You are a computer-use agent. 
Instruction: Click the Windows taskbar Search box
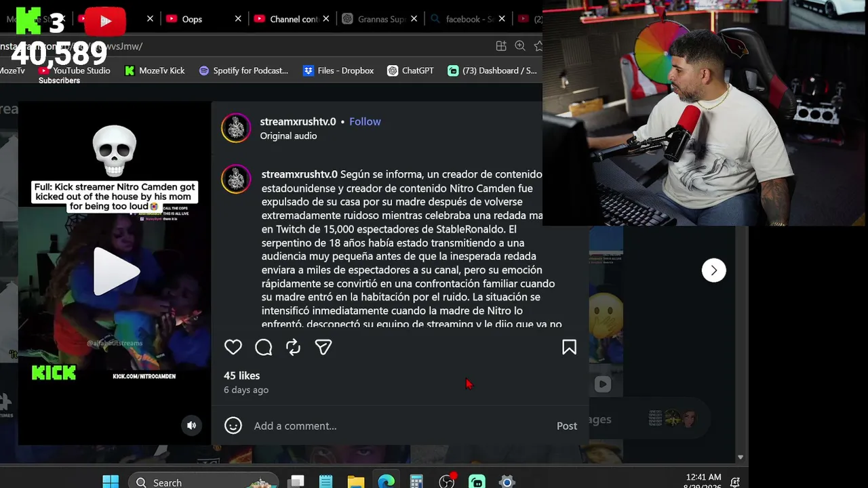pos(203,482)
